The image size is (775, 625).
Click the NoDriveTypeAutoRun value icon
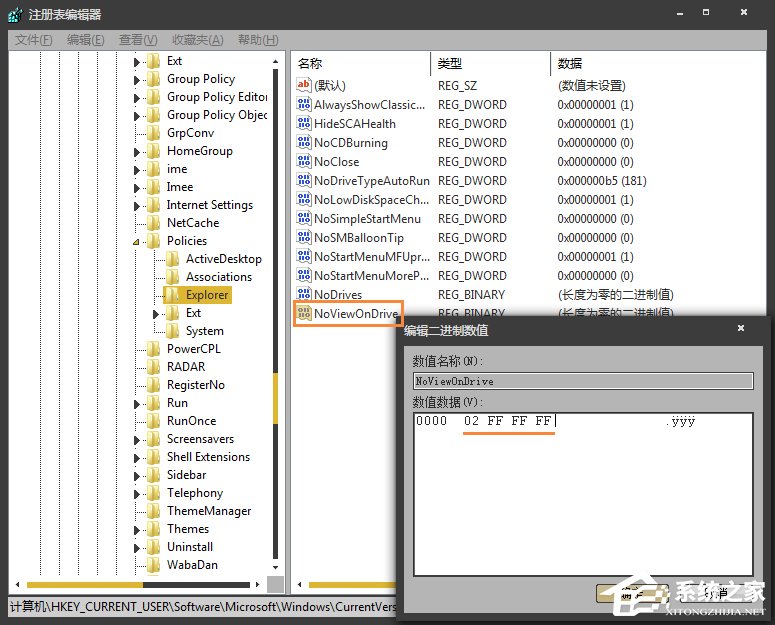[304, 181]
